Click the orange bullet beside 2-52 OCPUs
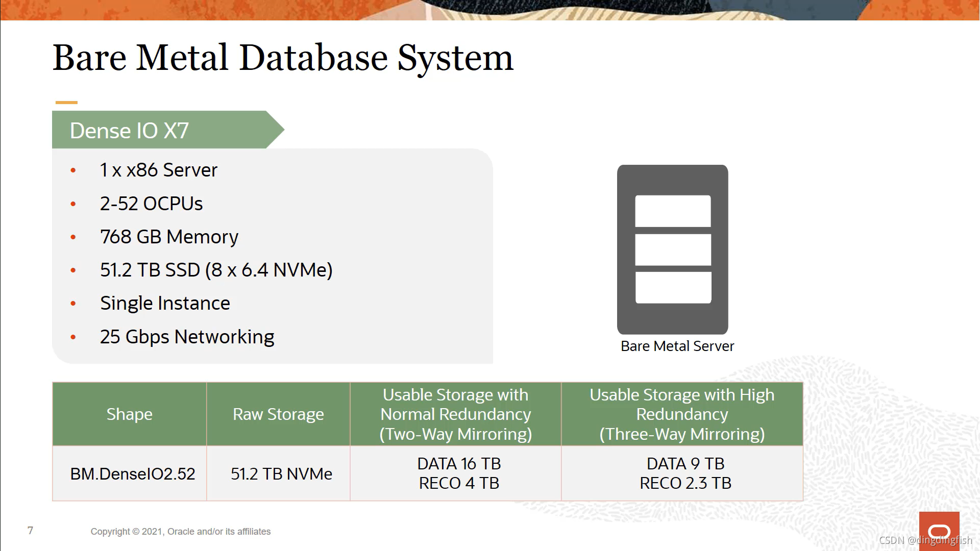The width and height of the screenshot is (980, 551). [73, 204]
